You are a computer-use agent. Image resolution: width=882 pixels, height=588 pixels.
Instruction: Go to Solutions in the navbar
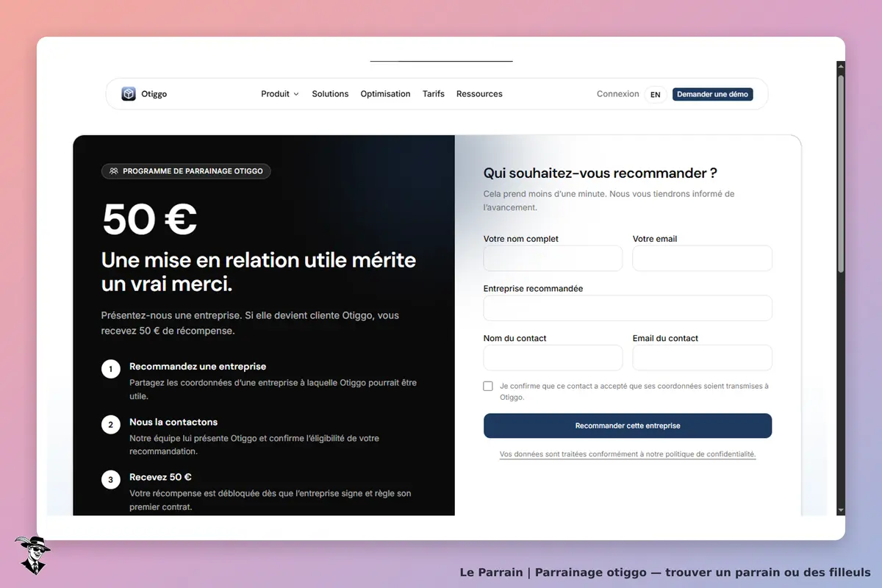coord(330,94)
